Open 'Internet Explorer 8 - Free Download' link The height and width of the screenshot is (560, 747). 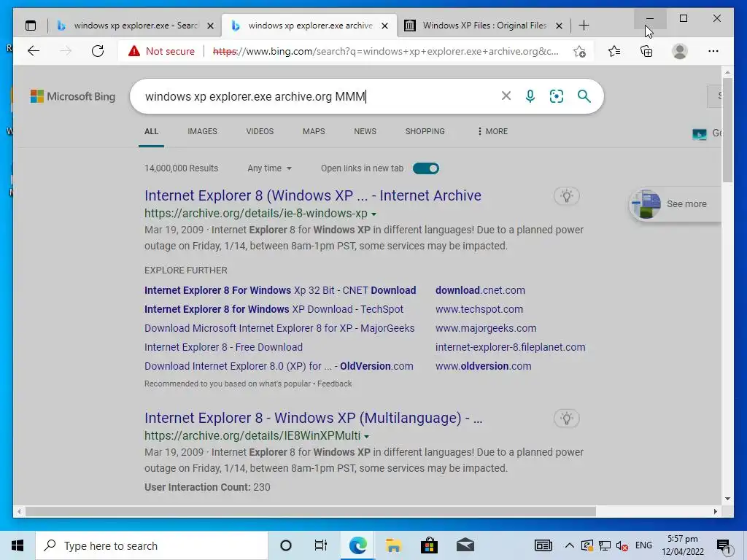coord(223,348)
